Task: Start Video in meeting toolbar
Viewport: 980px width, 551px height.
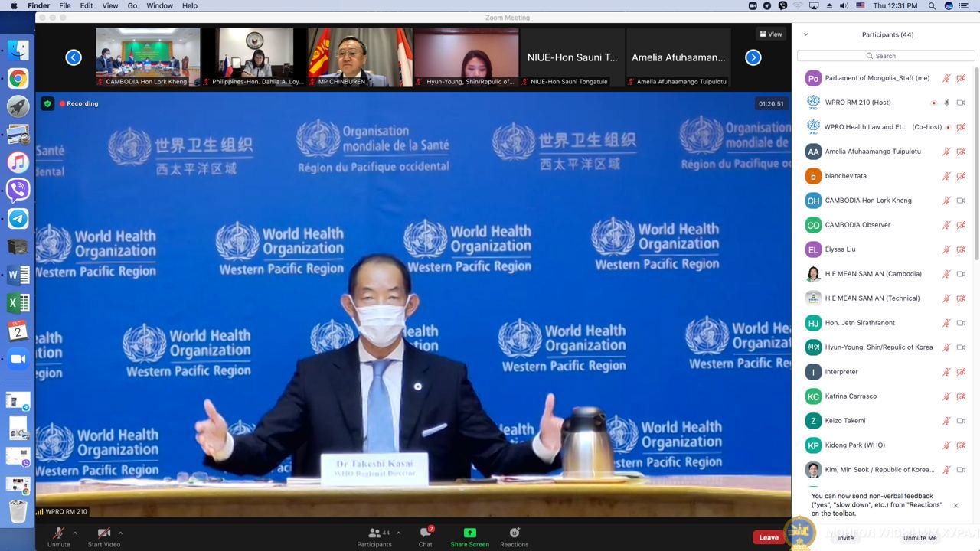Action: pyautogui.click(x=104, y=536)
